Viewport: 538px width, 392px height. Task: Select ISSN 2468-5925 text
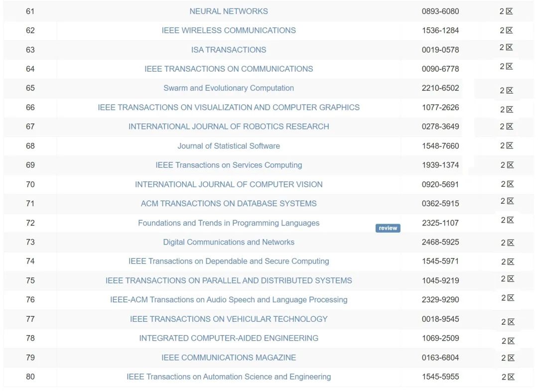440,242
